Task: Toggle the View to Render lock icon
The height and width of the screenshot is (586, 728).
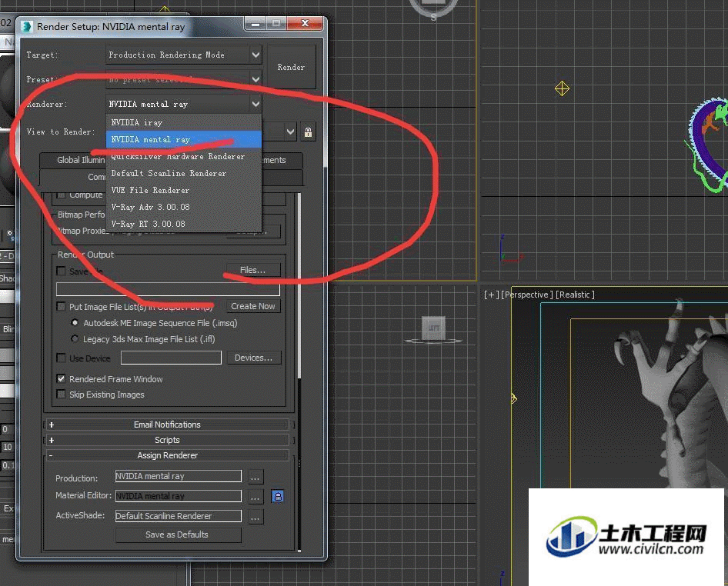Action: point(308,132)
